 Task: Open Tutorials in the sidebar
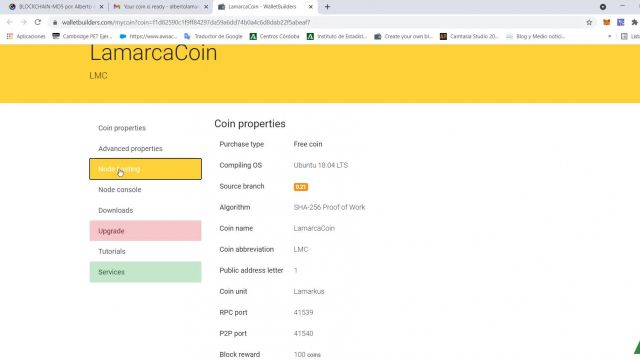(145, 251)
